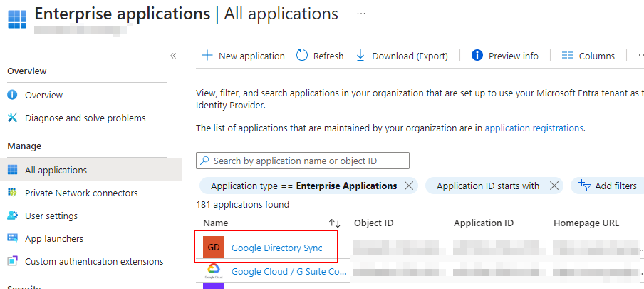The width and height of the screenshot is (644, 289).
Task: Remove the Application ID starts with filter
Action: [554, 186]
